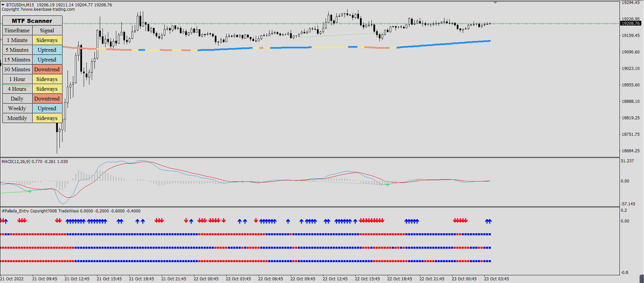Click the 21 Oct 15:45 time label

pyautogui.click(x=109, y=279)
